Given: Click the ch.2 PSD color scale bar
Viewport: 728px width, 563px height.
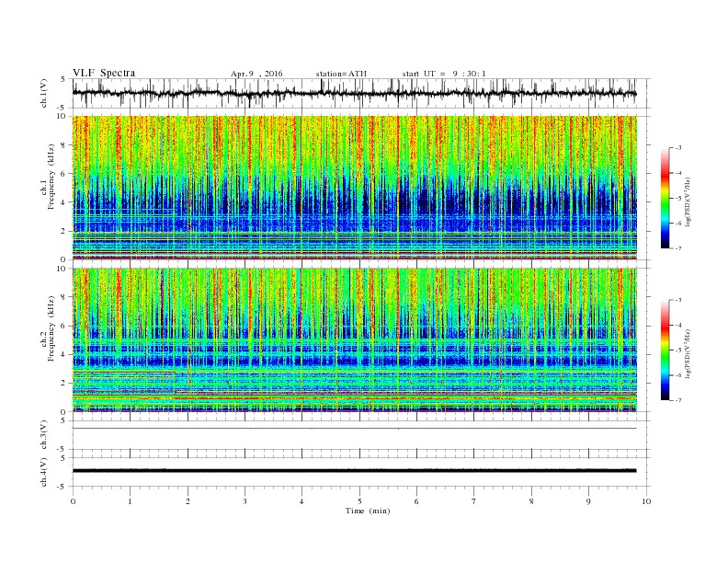Looking at the screenshot, I should tap(665, 350).
